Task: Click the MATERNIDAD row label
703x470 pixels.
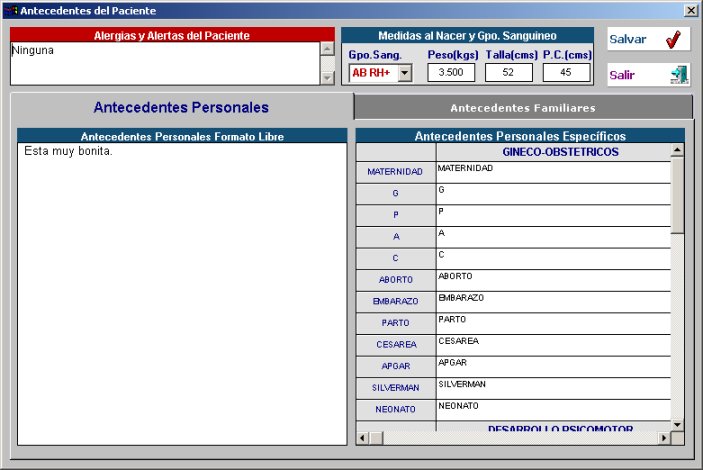Action: (x=395, y=172)
